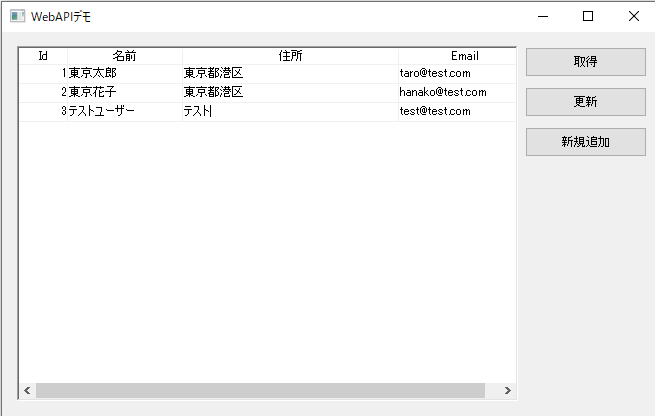This screenshot has height=416, width=655.
Task: Click the horizontal scrollbar right arrow
Action: coord(507,390)
